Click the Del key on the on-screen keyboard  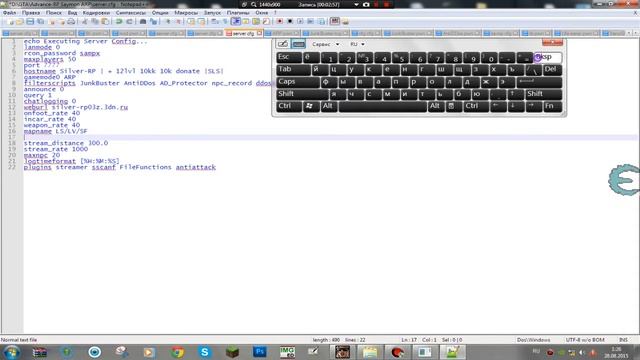click(x=553, y=69)
